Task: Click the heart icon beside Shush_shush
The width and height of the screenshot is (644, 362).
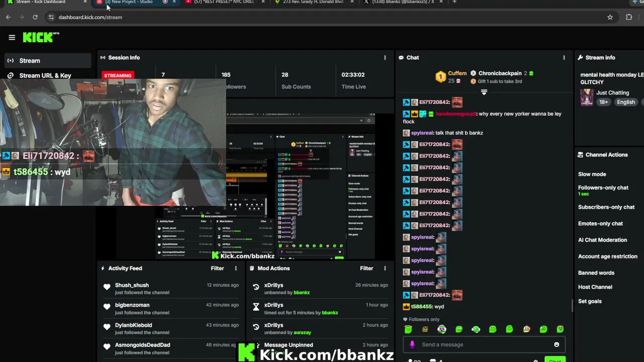Action: tap(107, 287)
